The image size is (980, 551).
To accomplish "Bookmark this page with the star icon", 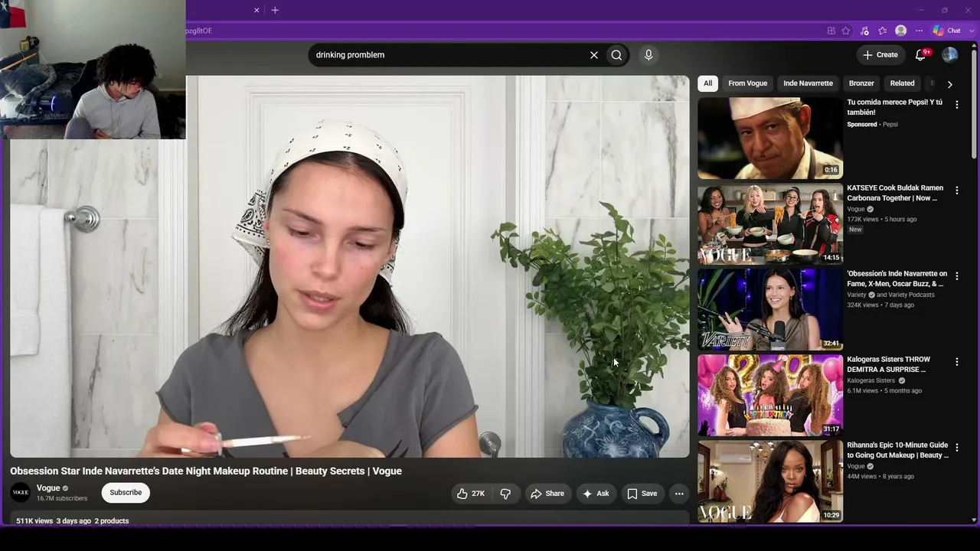I will click(x=846, y=31).
